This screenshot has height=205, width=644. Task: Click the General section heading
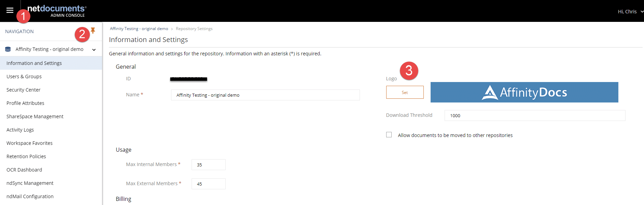coord(126,67)
